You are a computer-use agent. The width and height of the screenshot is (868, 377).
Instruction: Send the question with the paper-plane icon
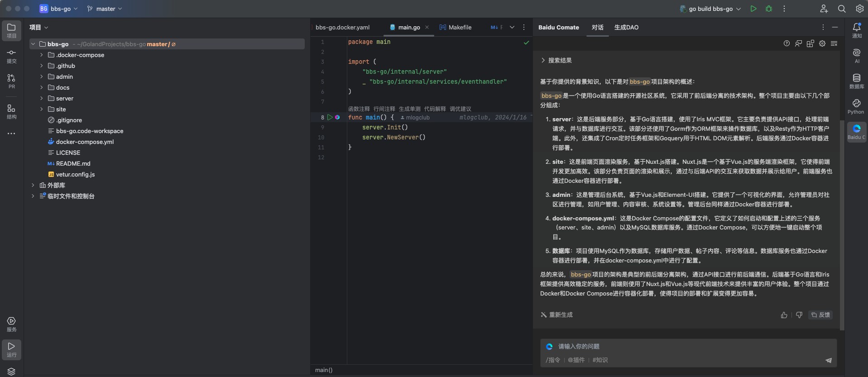829,360
